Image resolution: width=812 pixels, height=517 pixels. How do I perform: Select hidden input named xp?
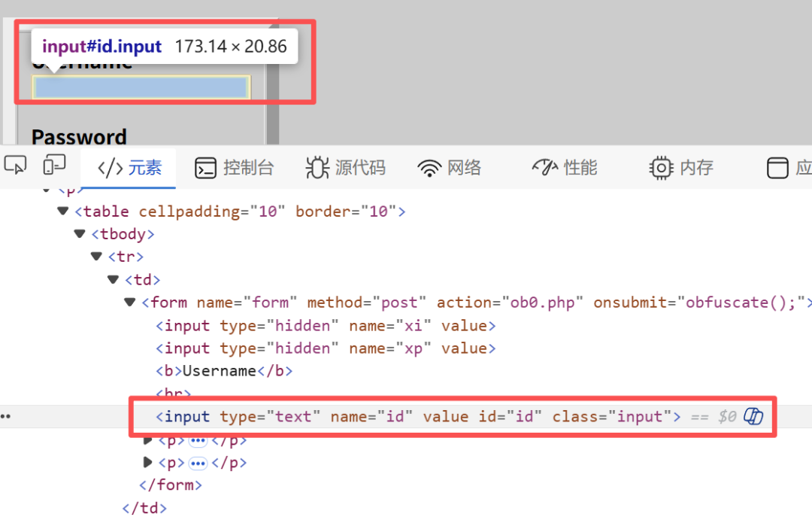click(326, 348)
